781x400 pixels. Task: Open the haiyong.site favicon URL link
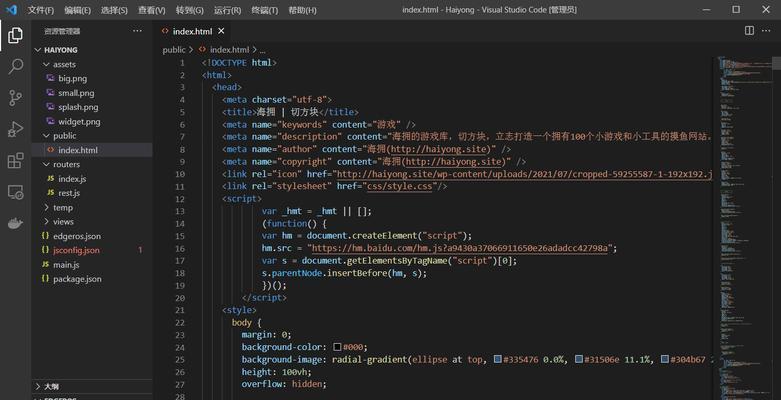[525, 174]
